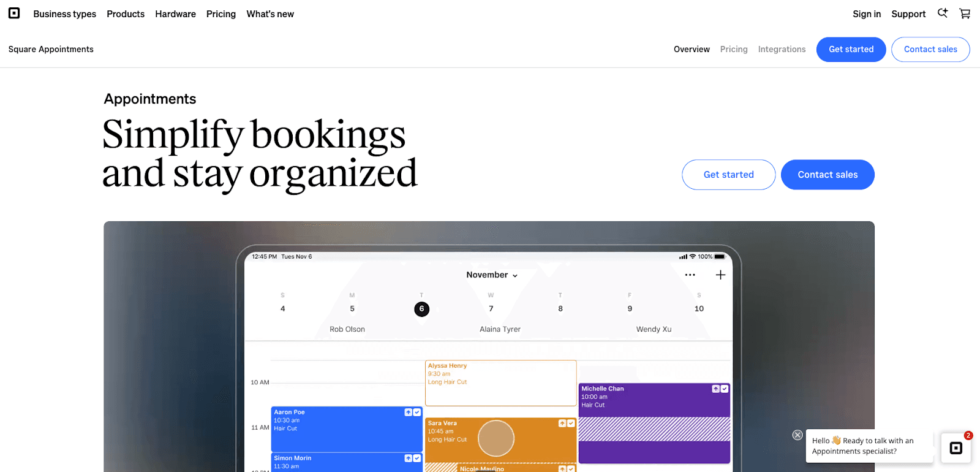Click the Sign in link
Screen dimensions: 980x472
click(x=867, y=14)
